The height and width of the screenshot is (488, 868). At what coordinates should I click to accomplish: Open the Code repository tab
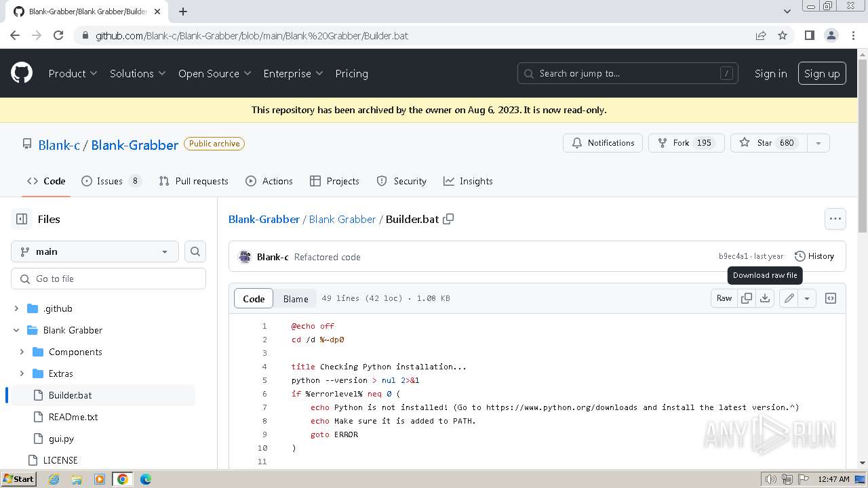(46, 181)
